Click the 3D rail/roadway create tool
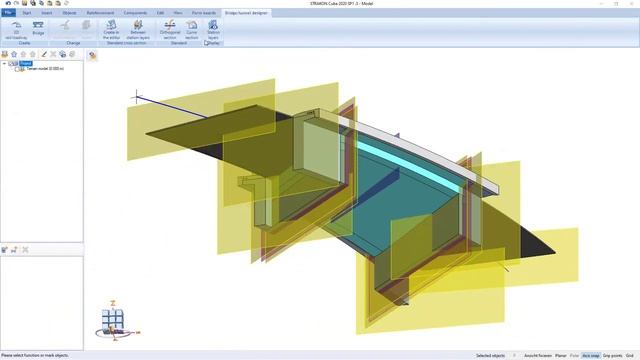 pos(16,29)
